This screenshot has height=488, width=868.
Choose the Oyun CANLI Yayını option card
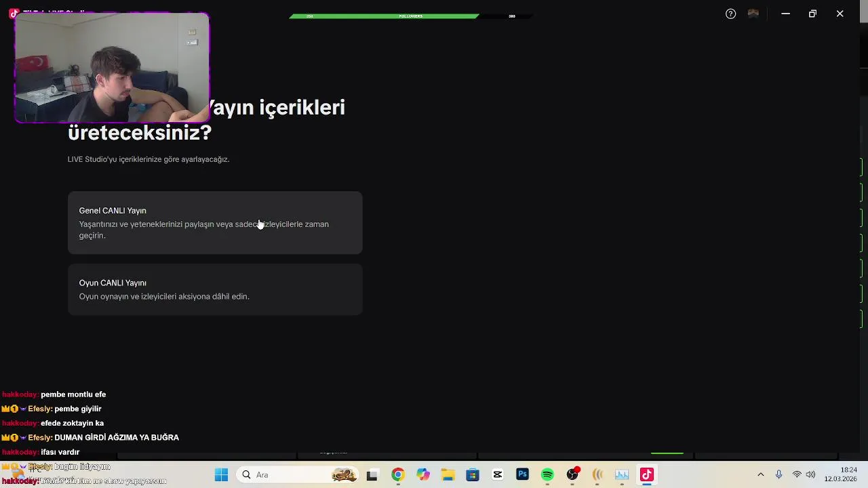215,289
